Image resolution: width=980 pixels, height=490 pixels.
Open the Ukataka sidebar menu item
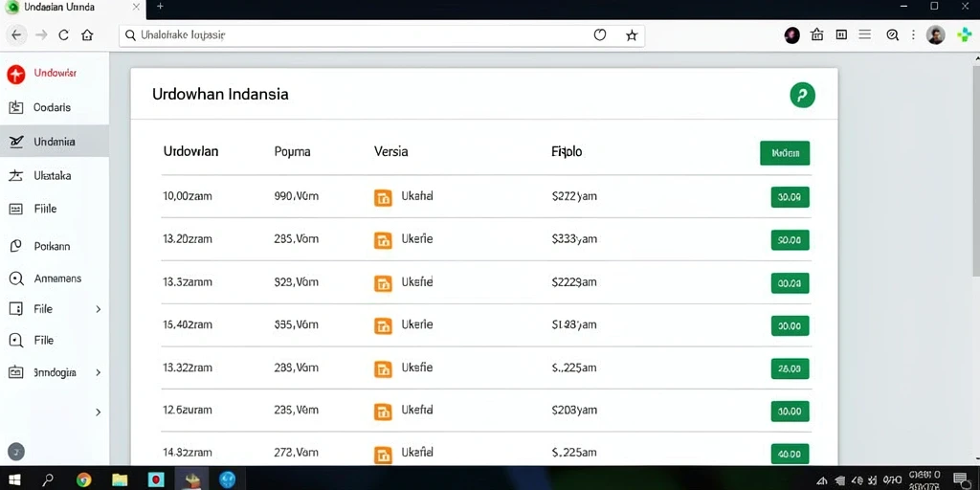55,176
